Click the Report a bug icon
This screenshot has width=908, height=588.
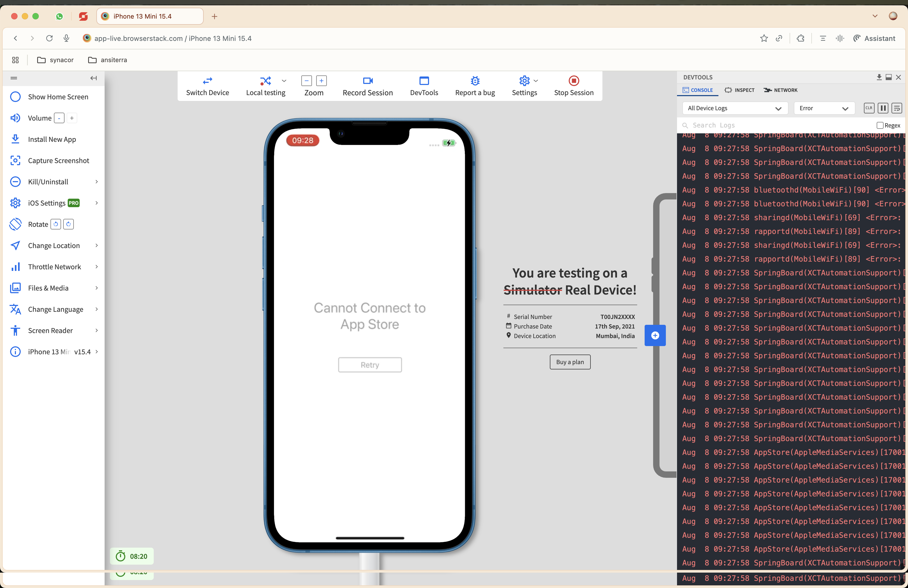pos(475,81)
